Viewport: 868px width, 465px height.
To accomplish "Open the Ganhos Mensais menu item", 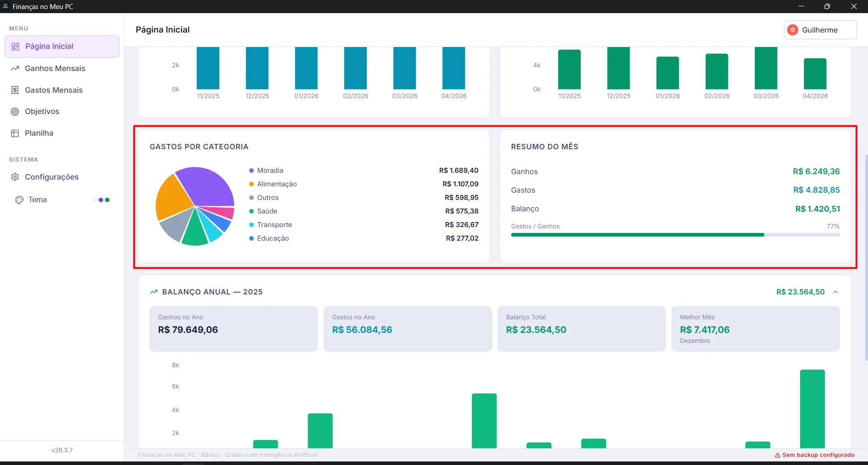I will [55, 68].
